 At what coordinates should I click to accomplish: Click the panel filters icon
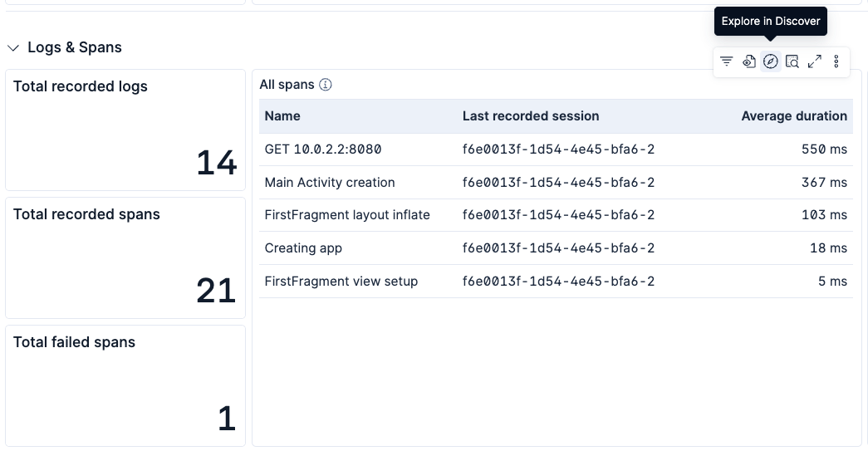tap(726, 61)
